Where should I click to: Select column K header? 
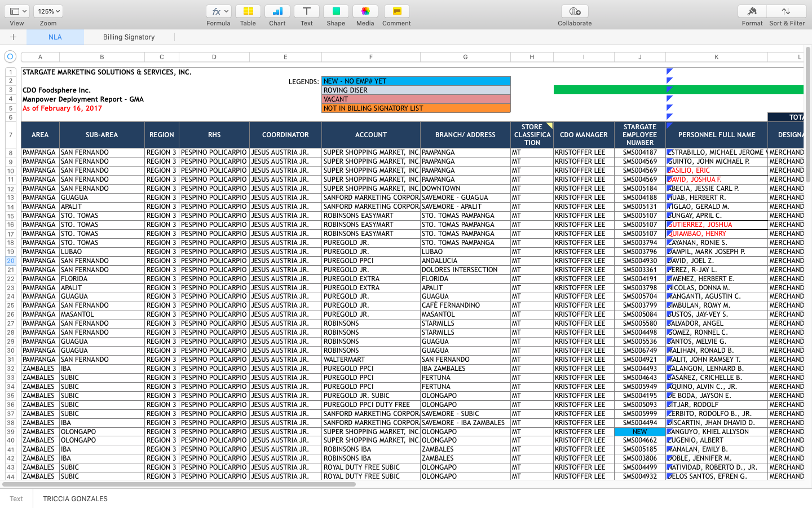pos(717,57)
